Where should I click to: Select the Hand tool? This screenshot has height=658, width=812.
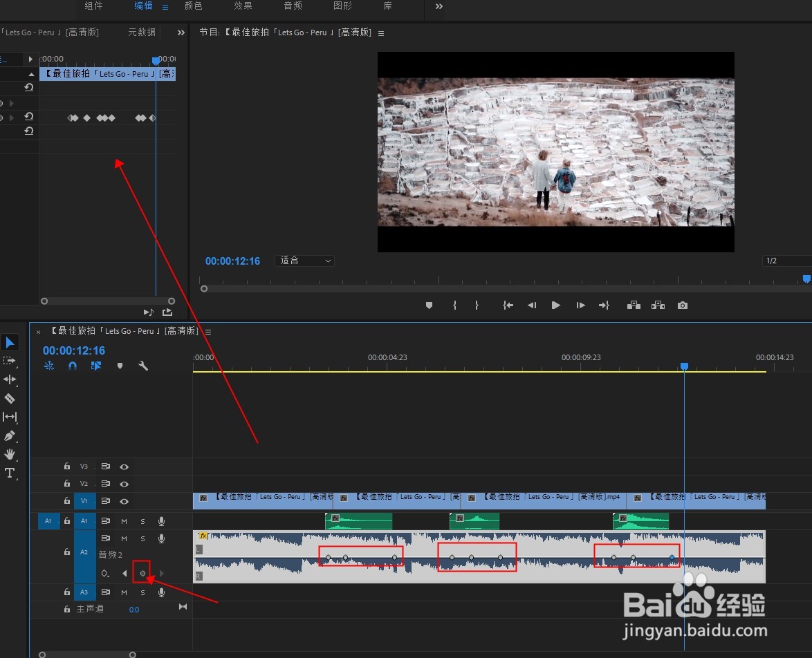click(x=9, y=455)
